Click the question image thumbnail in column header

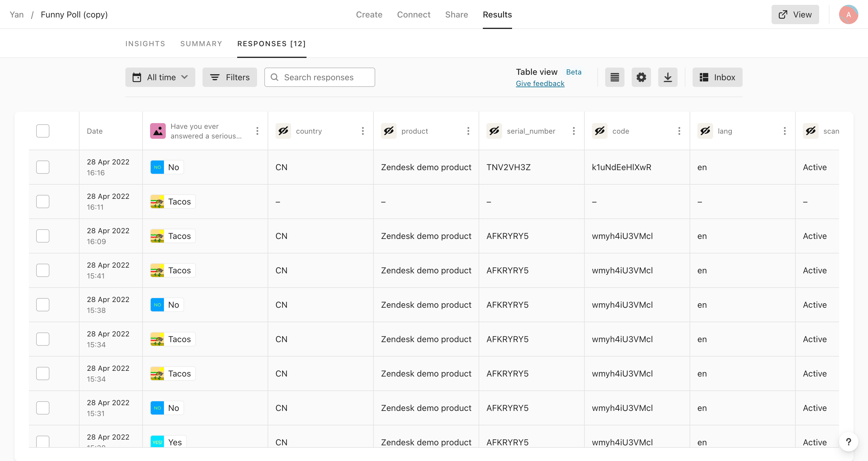click(158, 131)
